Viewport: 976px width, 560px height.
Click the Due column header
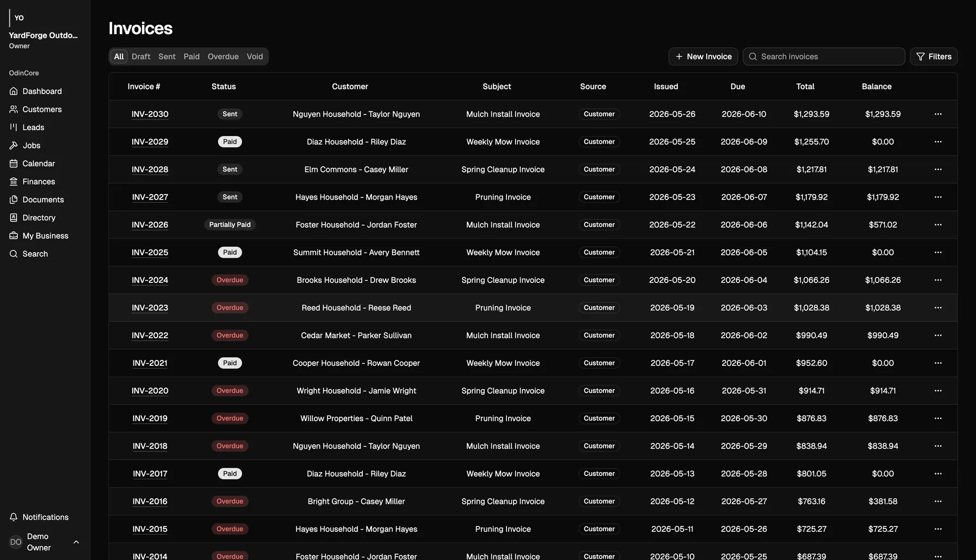737,86
